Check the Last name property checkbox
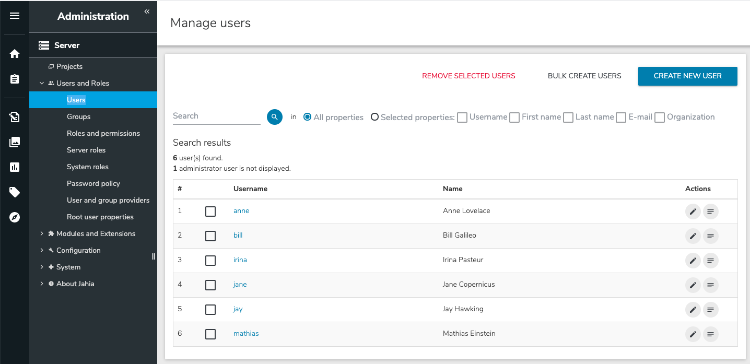750x364 pixels. [x=568, y=117]
